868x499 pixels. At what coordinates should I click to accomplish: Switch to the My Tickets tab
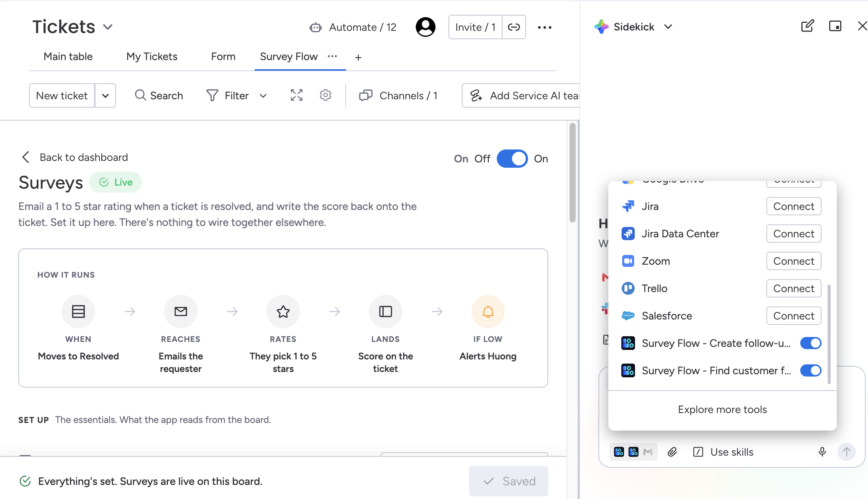(152, 57)
